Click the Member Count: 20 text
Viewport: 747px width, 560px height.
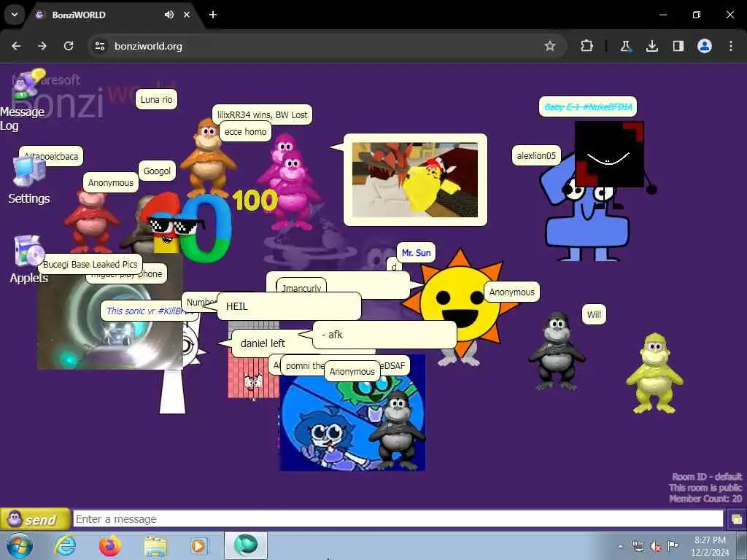[705, 499]
